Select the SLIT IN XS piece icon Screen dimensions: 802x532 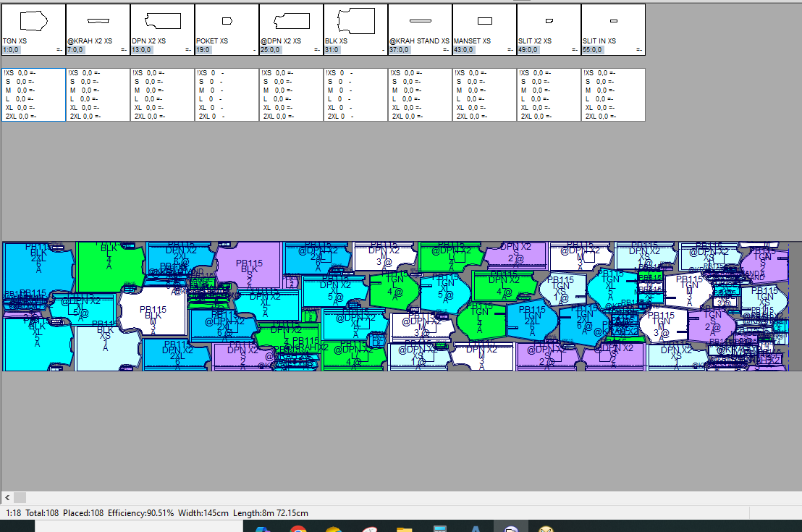613,21
